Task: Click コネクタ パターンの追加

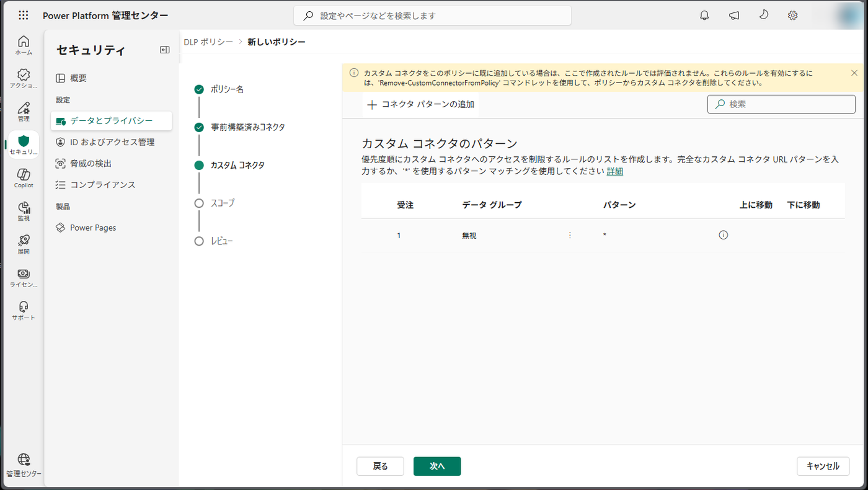Action: point(420,105)
